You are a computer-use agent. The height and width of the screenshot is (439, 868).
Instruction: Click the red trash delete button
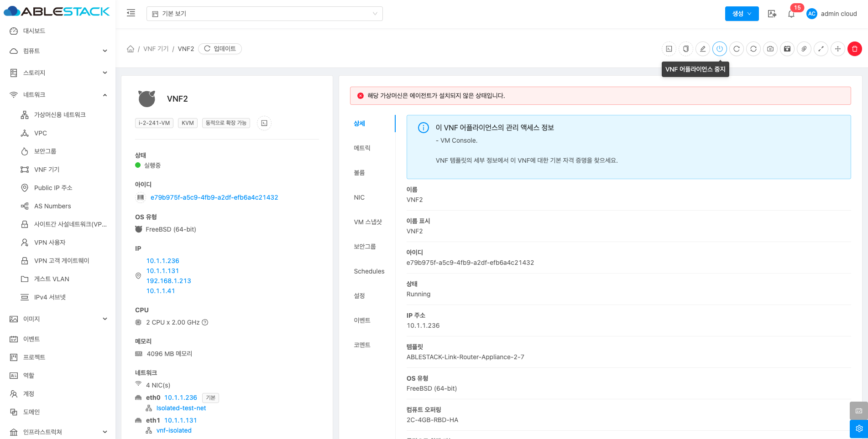854,49
